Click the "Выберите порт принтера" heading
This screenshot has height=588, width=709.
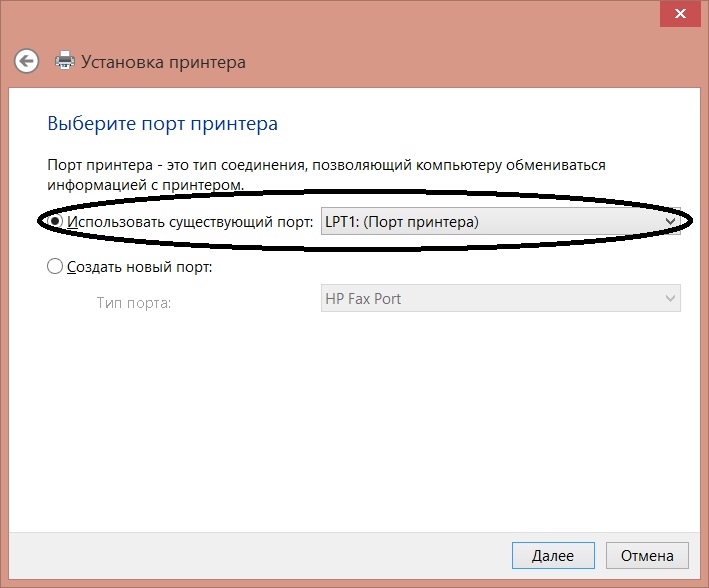tap(162, 124)
